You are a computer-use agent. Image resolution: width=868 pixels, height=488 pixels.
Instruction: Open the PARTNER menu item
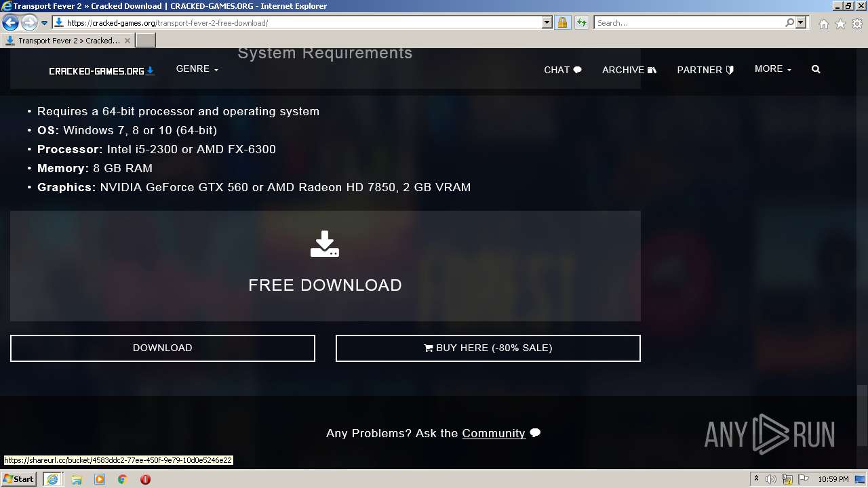pos(705,70)
